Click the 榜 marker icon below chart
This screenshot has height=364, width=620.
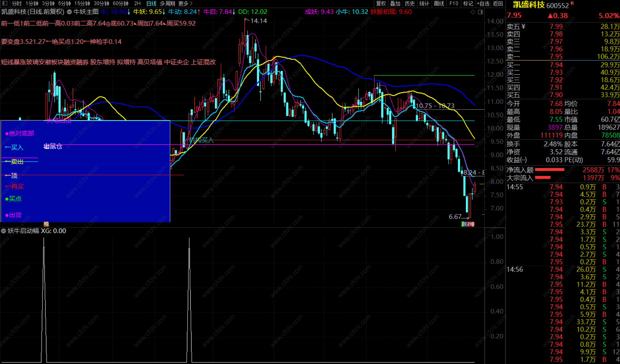pos(46,224)
